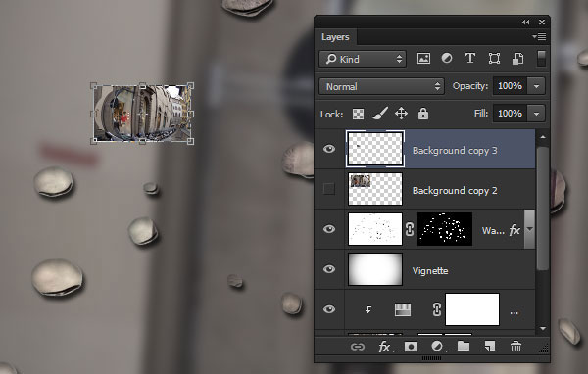Click layers list scroll down arrow
The height and width of the screenshot is (374, 588).
[543, 328]
